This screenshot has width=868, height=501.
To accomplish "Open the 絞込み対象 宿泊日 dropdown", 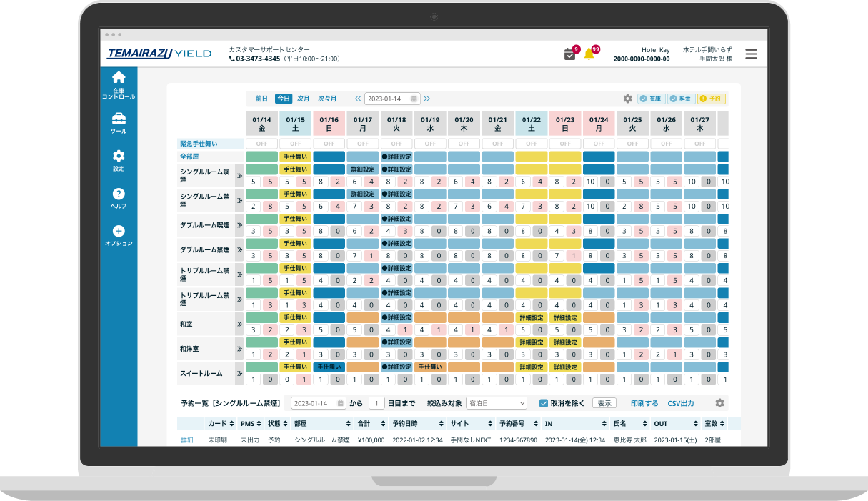I will (496, 403).
